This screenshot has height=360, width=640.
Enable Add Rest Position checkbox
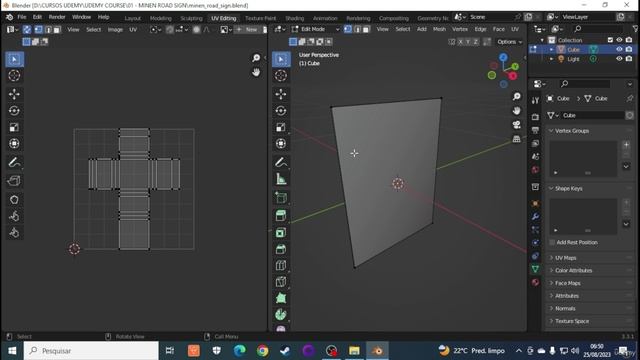552,242
